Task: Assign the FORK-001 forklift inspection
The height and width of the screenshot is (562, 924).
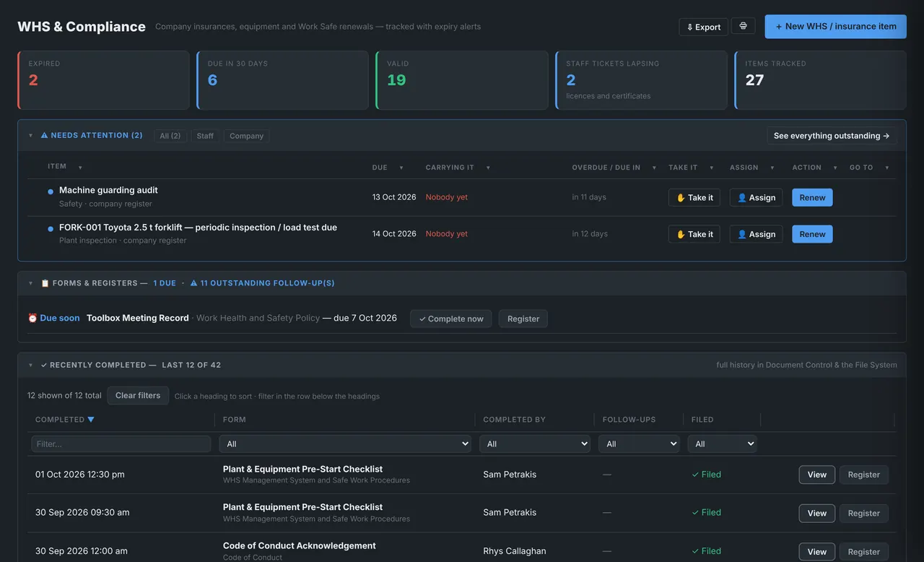Action: pyautogui.click(x=757, y=234)
